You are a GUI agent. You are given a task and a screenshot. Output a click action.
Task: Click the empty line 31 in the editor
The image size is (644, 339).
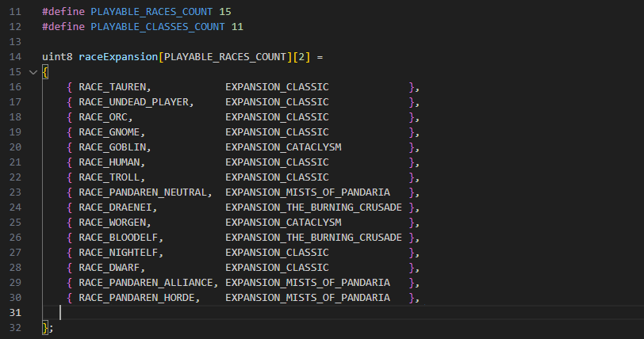238,313
